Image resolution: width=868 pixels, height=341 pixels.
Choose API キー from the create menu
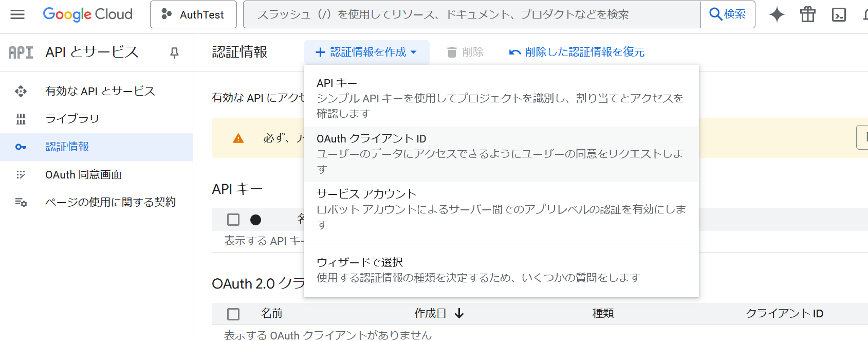pos(502,98)
